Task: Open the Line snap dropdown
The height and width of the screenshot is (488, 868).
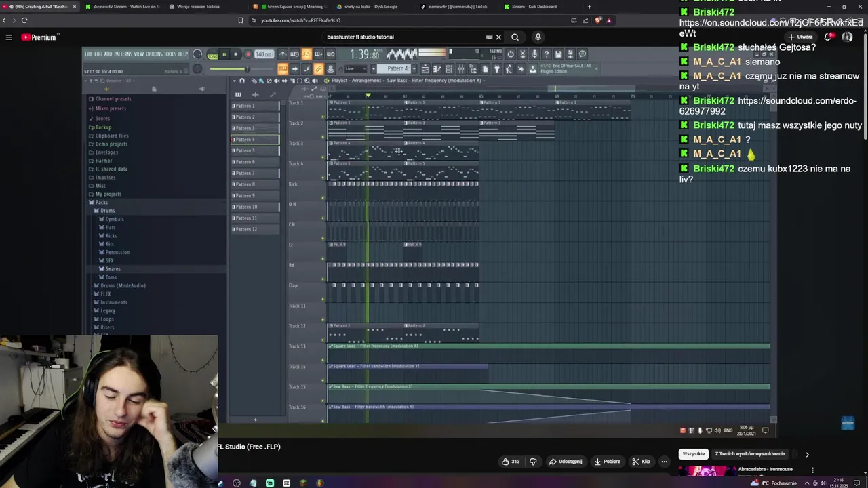Action: tap(354, 68)
